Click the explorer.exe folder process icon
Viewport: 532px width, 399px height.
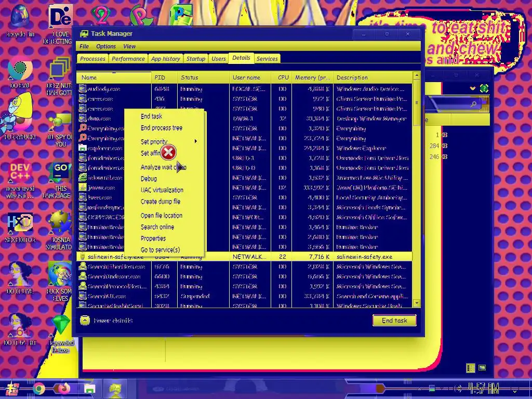(83, 148)
